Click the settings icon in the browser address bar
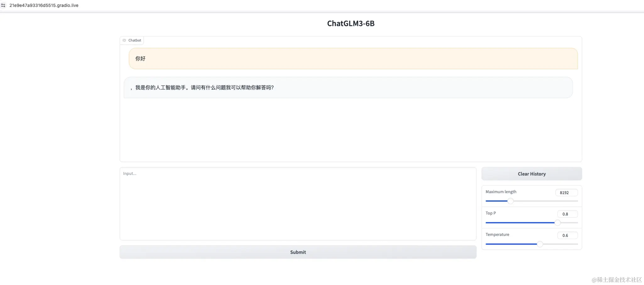Screen dimensions: 644x285 (4, 5)
